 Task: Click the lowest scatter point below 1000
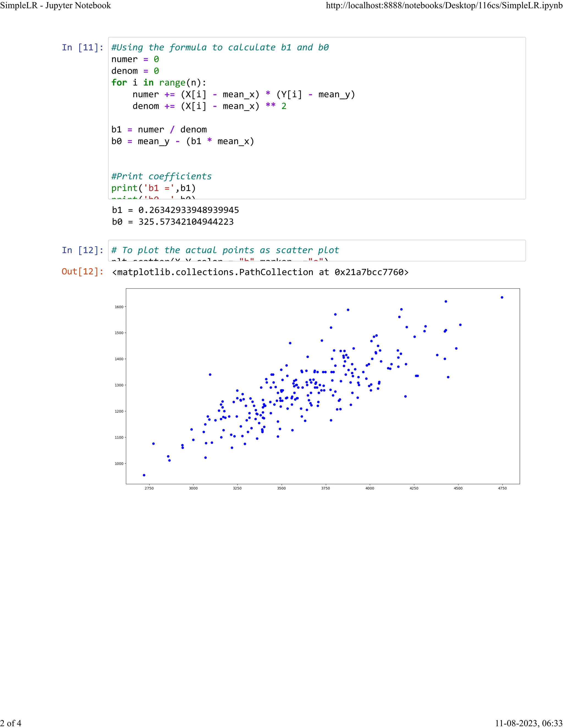click(144, 475)
